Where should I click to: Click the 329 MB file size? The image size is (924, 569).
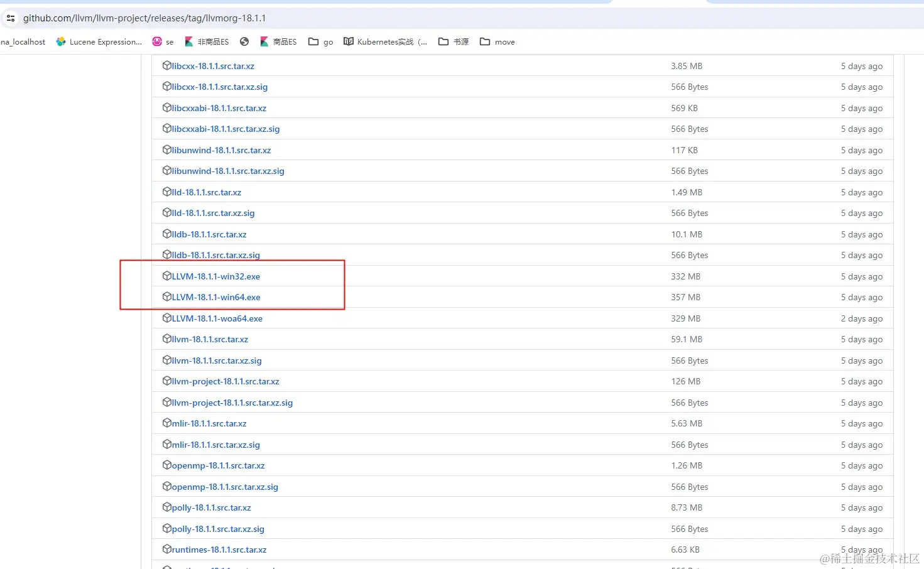(685, 318)
